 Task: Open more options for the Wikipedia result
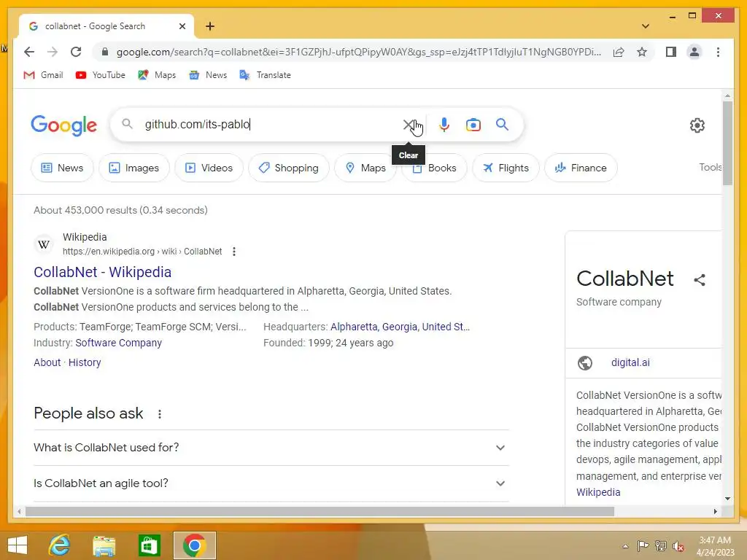tap(234, 252)
